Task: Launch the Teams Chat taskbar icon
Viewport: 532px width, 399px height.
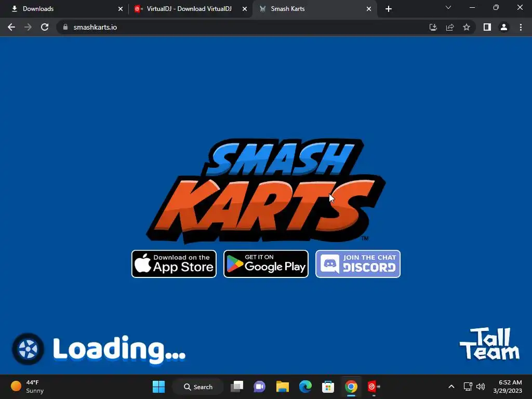Action: pyautogui.click(x=260, y=387)
